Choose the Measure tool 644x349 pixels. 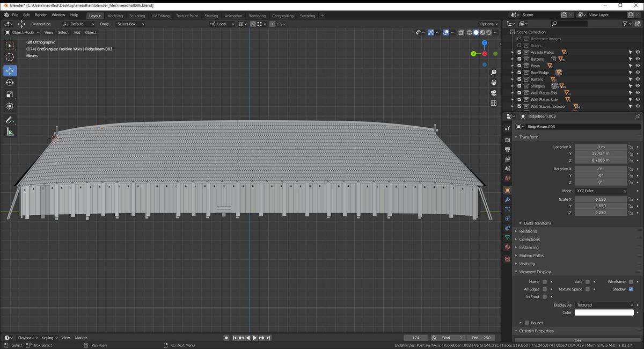(x=10, y=132)
